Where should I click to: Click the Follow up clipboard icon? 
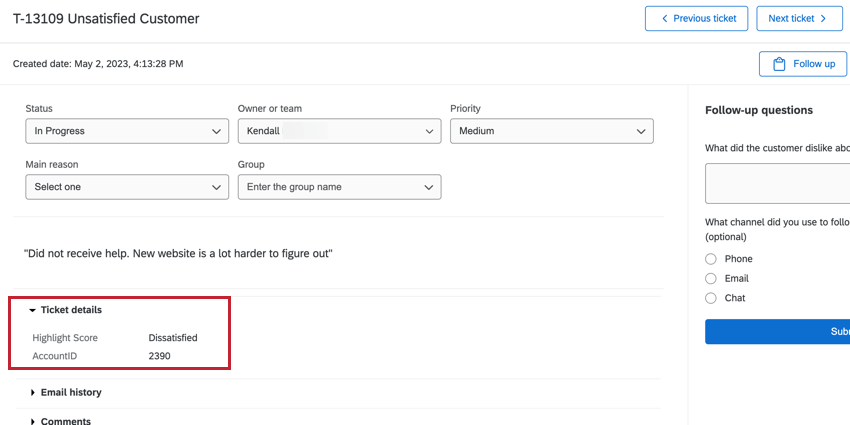coord(779,64)
